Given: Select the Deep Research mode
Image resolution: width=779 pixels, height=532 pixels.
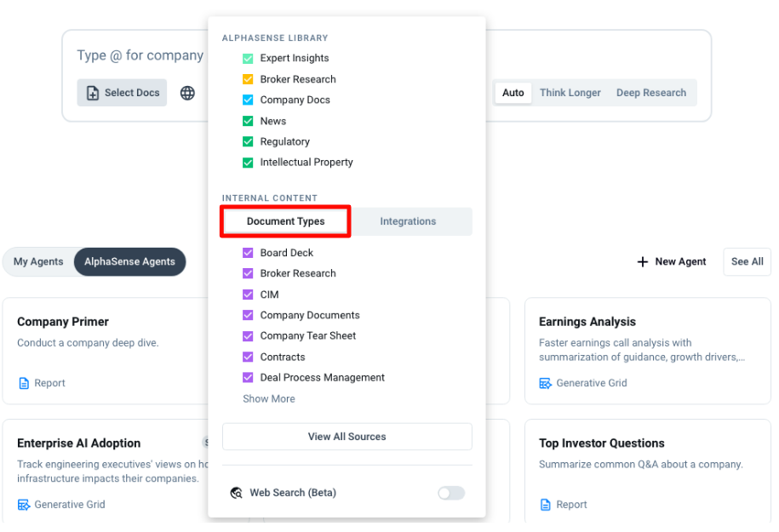Looking at the screenshot, I should pos(650,93).
